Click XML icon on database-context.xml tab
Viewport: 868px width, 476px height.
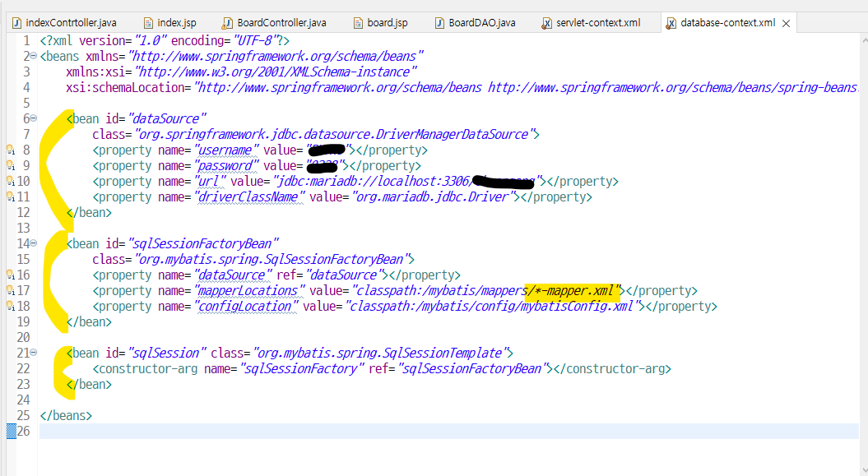671,23
